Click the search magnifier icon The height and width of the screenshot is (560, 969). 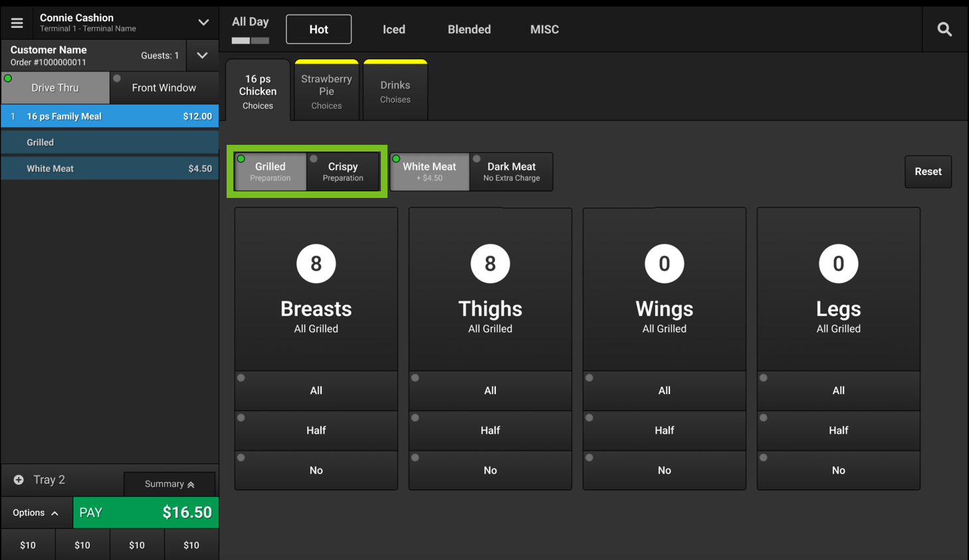click(944, 29)
